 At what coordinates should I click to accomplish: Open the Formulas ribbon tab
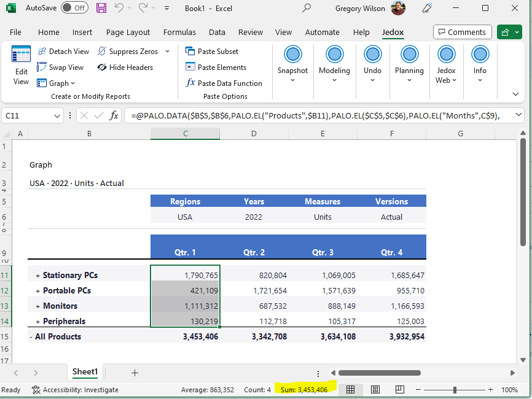[x=179, y=32]
